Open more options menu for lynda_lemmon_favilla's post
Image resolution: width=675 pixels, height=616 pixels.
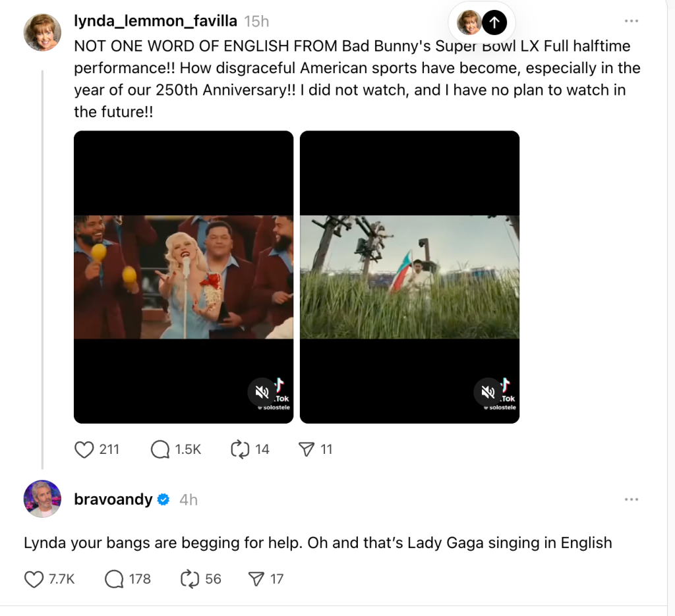(631, 21)
